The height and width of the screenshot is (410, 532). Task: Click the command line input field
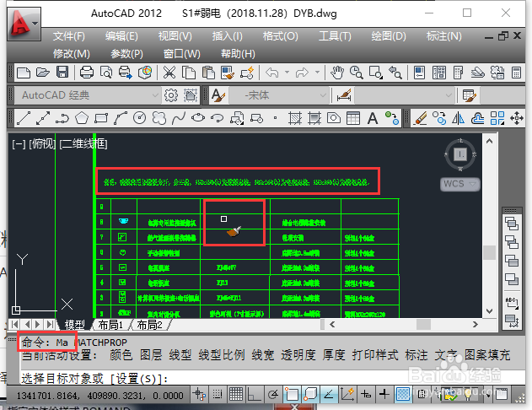click(x=273, y=378)
